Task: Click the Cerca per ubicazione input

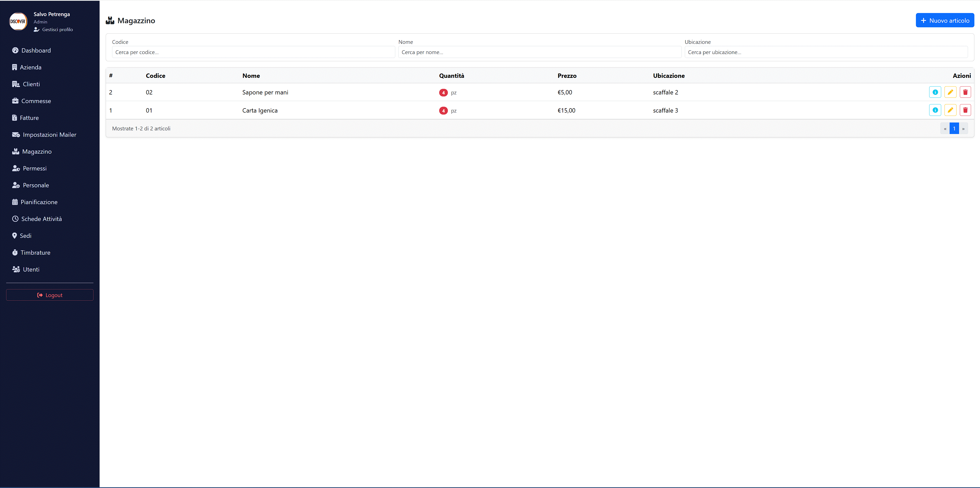Action: click(826, 52)
